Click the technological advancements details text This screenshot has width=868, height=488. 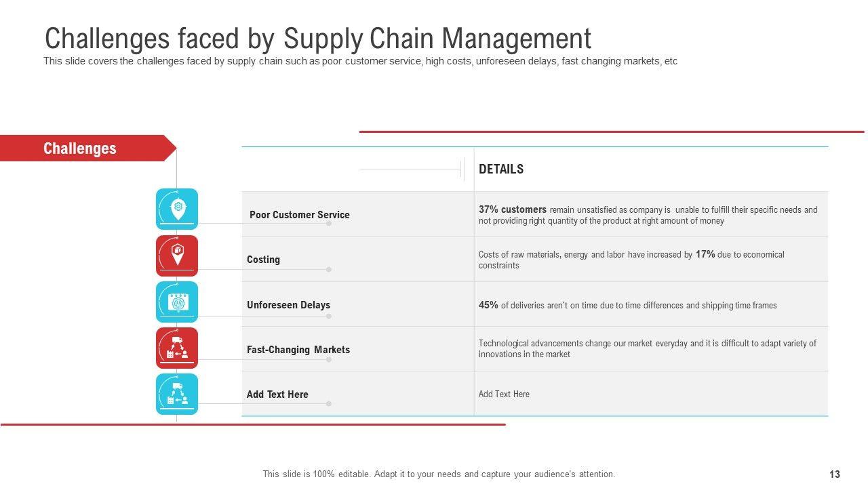pyautogui.click(x=647, y=348)
